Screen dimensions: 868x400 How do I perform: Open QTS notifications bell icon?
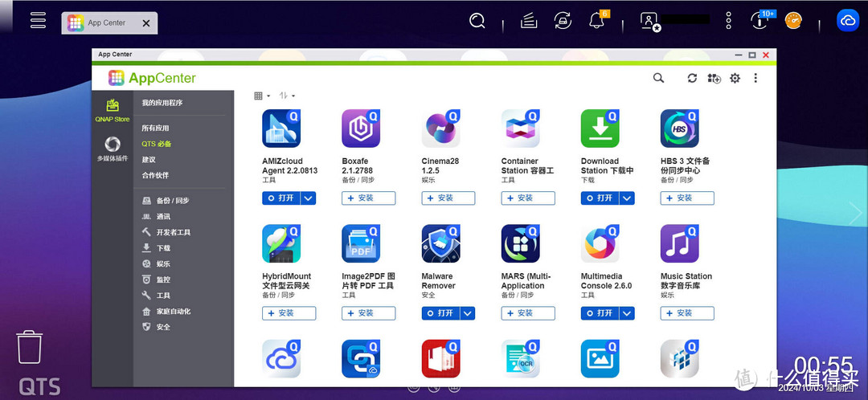click(x=597, y=21)
